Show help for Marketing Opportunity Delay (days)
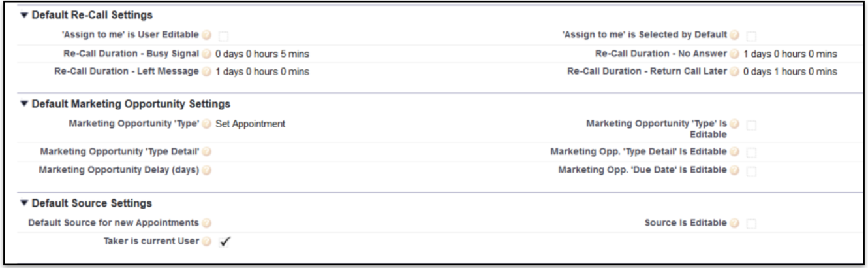 [x=206, y=170]
